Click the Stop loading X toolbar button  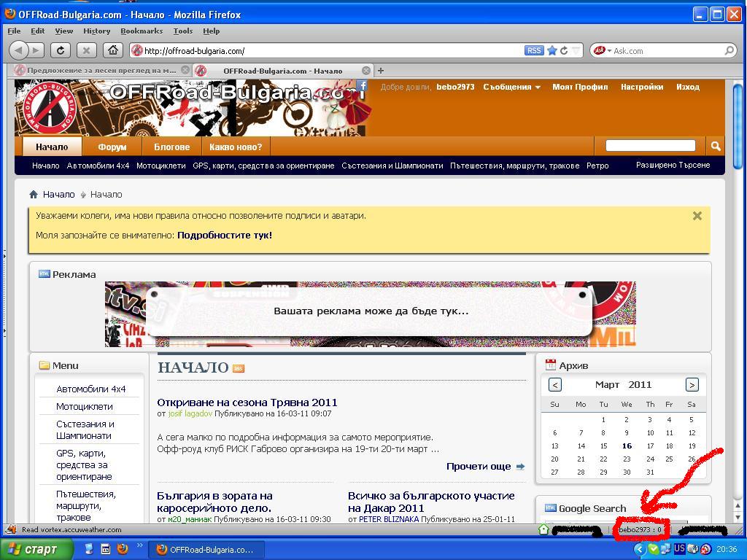pyautogui.click(x=86, y=50)
